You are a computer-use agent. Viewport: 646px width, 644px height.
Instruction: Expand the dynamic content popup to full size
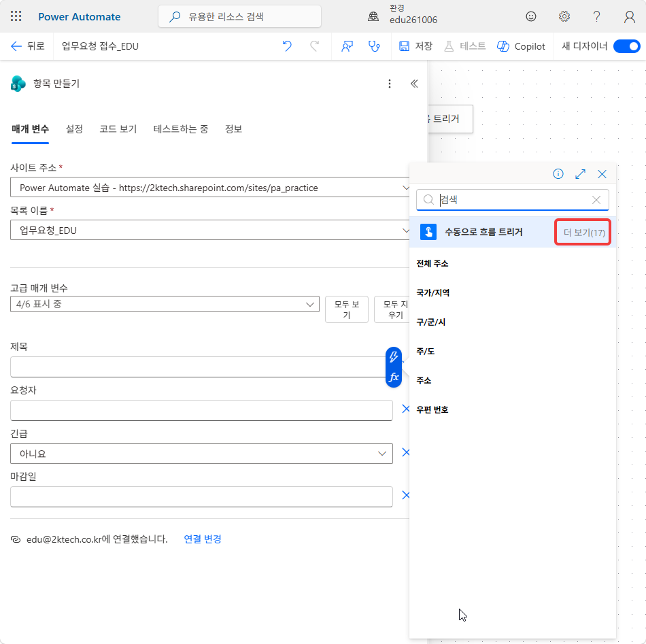(580, 174)
